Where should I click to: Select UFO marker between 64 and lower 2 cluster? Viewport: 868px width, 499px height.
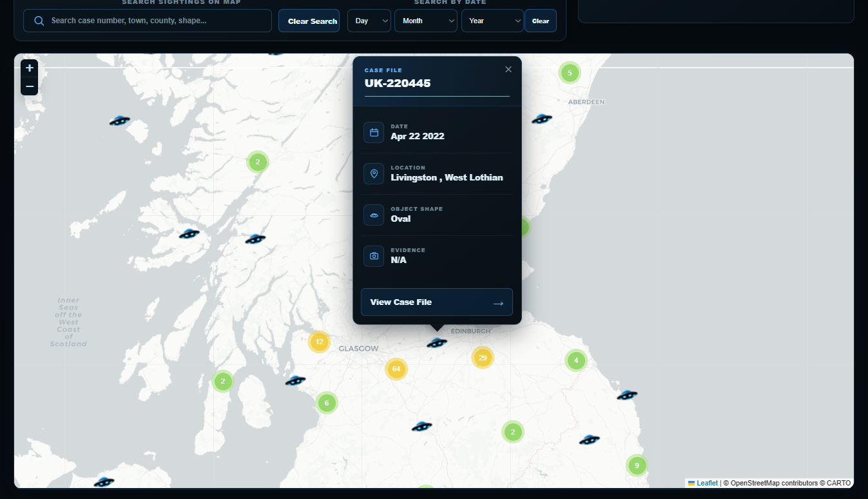click(421, 426)
